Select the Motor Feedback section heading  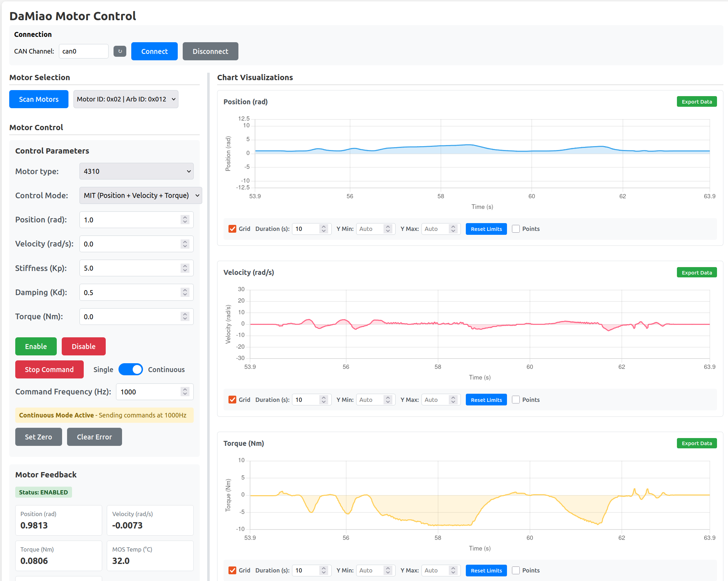46,474
